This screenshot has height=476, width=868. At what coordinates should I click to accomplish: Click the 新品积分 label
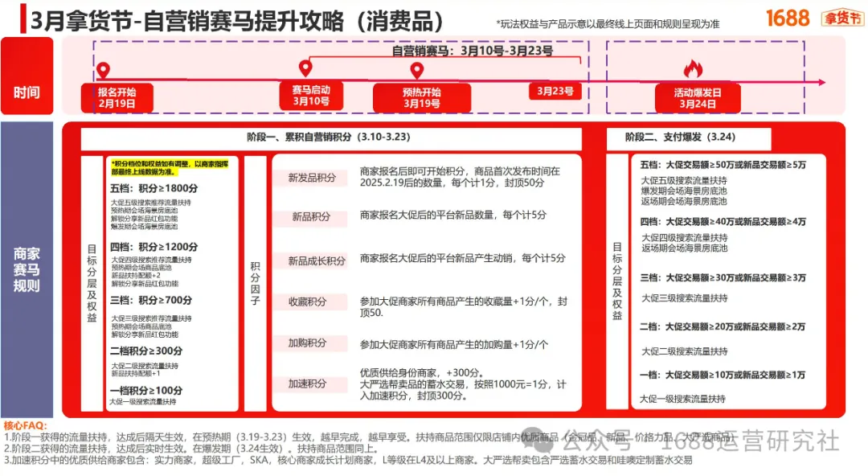tap(310, 217)
